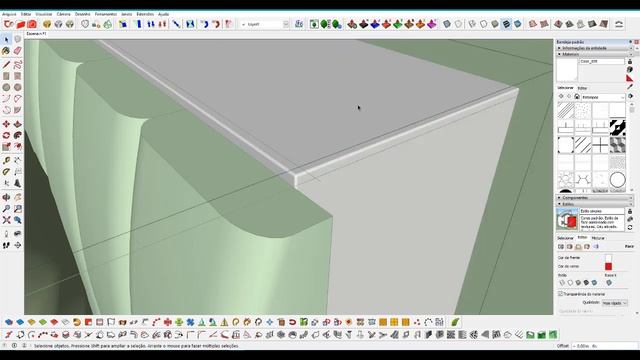This screenshot has height=360, width=640.
Task: Toggle X-ray mode in Styles panel
Action: point(609,282)
